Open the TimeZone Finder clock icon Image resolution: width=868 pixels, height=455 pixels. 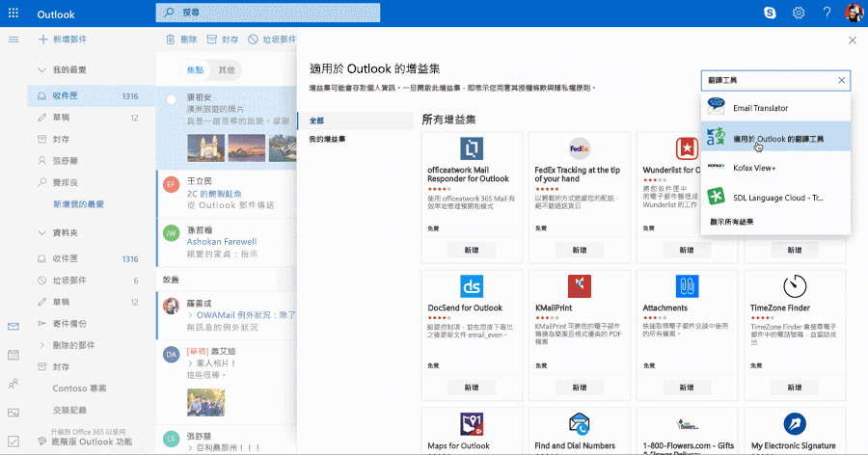(x=795, y=286)
